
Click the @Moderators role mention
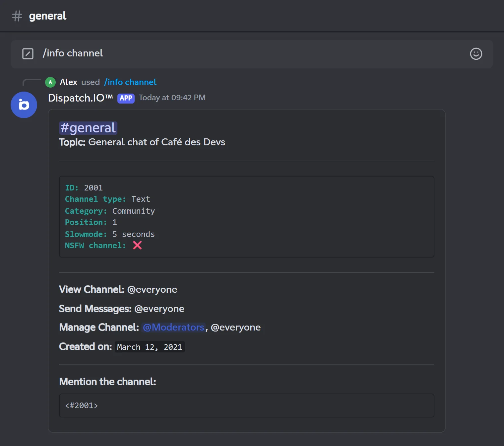173,328
